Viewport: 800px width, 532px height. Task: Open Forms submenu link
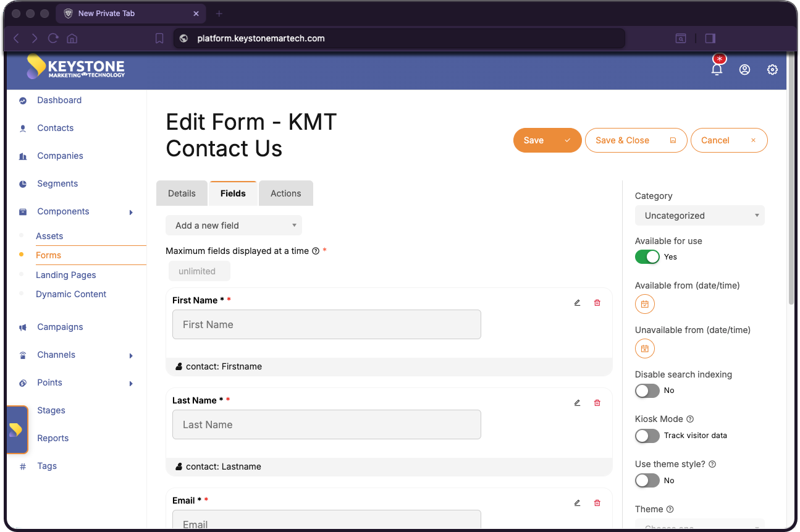pos(48,255)
